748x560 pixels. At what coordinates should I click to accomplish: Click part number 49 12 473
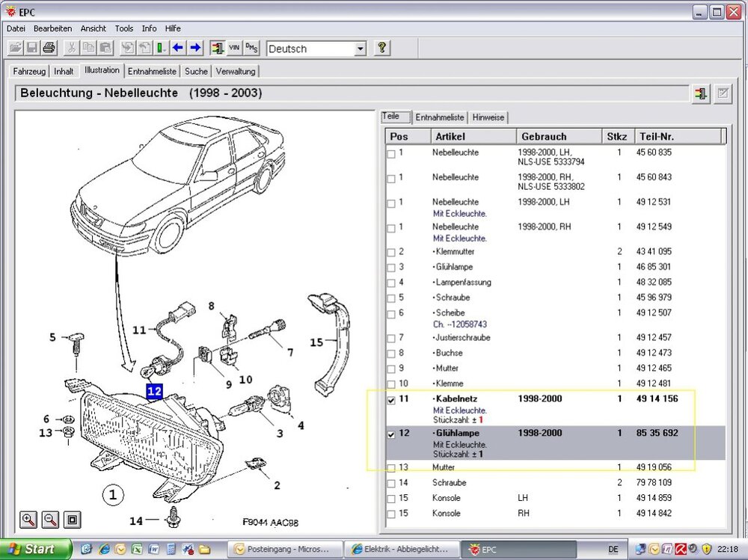654,353
